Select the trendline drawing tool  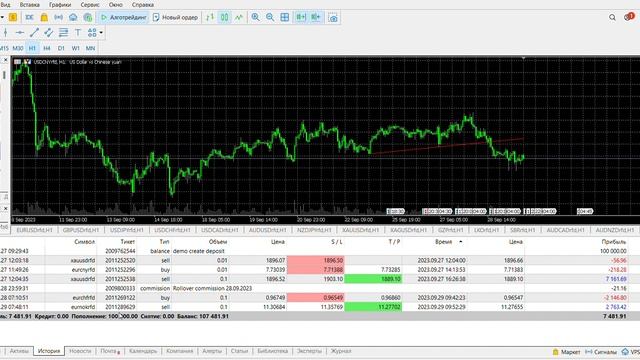[34, 33]
